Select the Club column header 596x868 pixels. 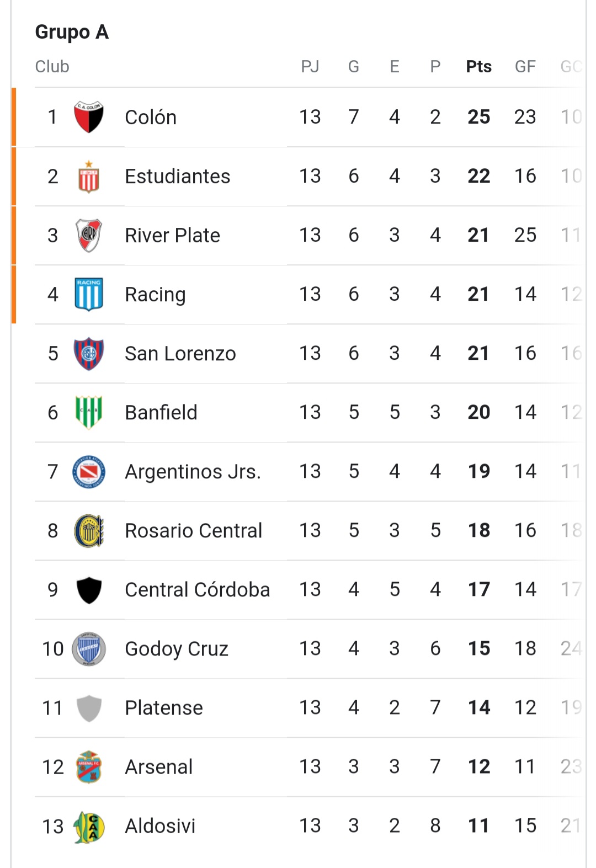pos(52,67)
